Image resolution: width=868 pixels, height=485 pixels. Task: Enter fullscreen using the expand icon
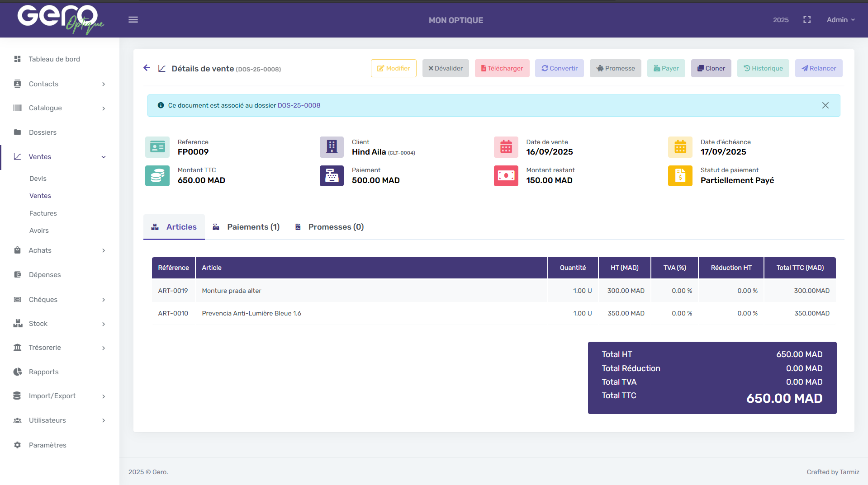[x=807, y=20]
